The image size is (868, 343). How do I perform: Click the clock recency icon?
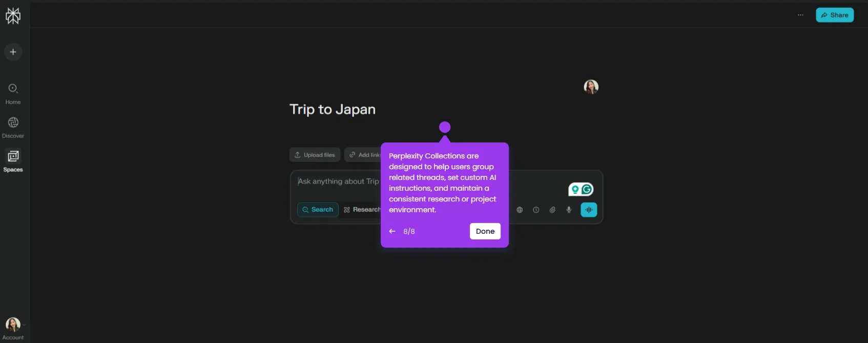click(x=536, y=210)
